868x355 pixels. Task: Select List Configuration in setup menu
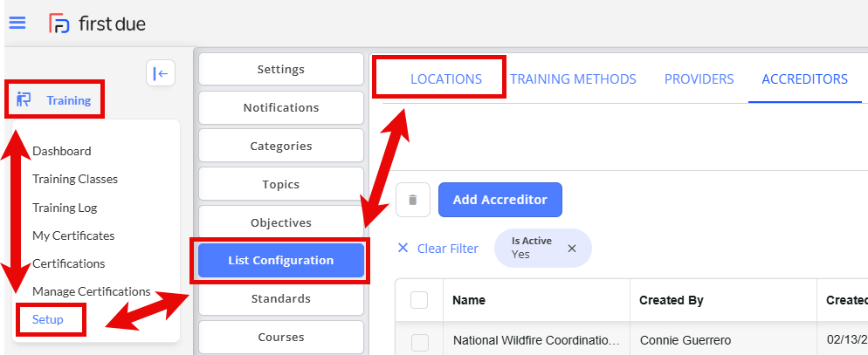(281, 261)
